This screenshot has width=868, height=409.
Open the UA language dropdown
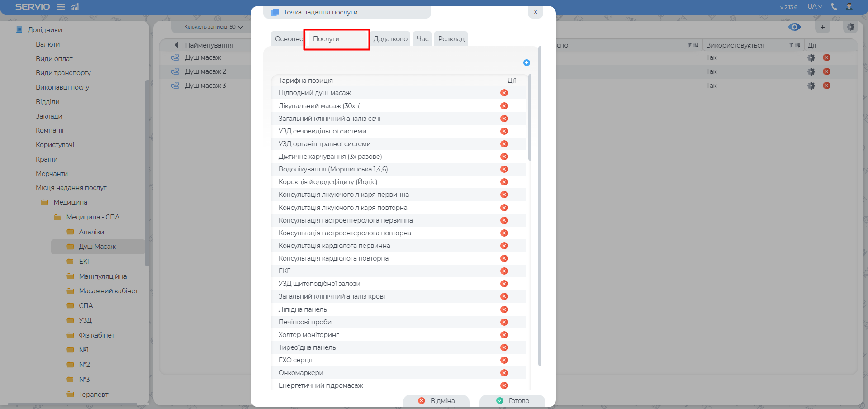[x=815, y=7]
